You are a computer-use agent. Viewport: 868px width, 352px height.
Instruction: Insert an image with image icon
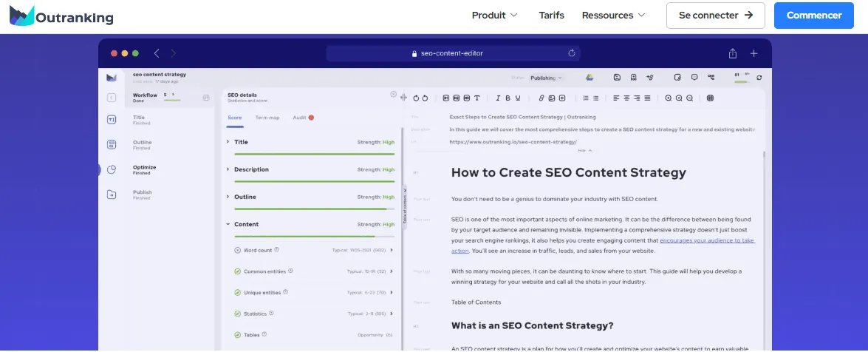[551, 98]
